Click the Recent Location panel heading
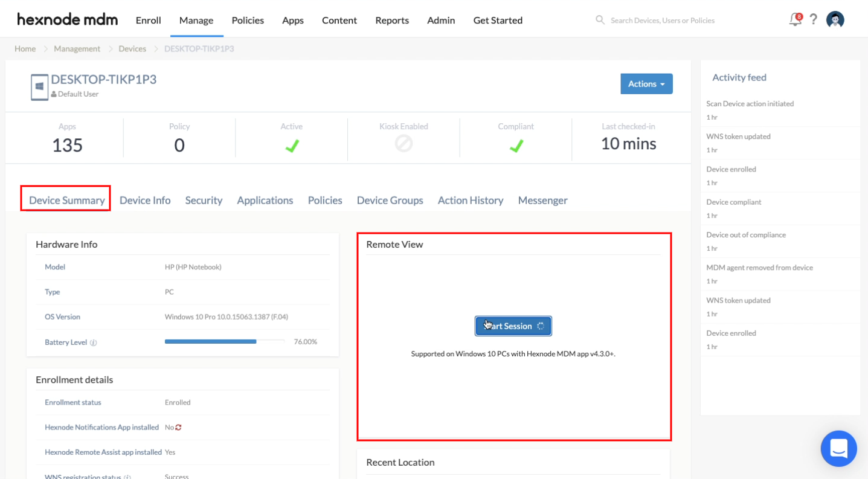The height and width of the screenshot is (479, 868). 400,462
